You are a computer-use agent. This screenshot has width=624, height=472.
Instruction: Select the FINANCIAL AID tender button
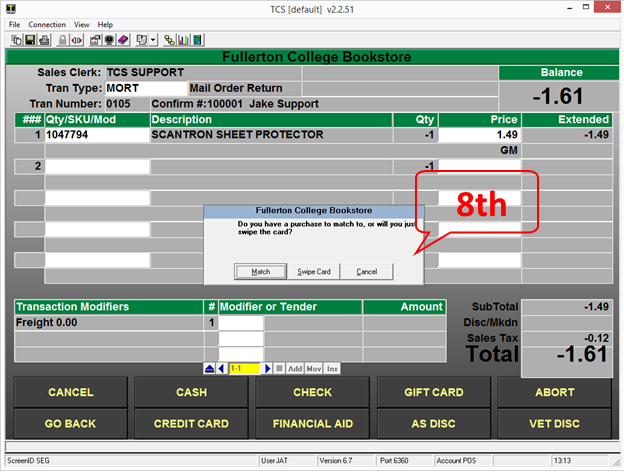tap(312, 424)
